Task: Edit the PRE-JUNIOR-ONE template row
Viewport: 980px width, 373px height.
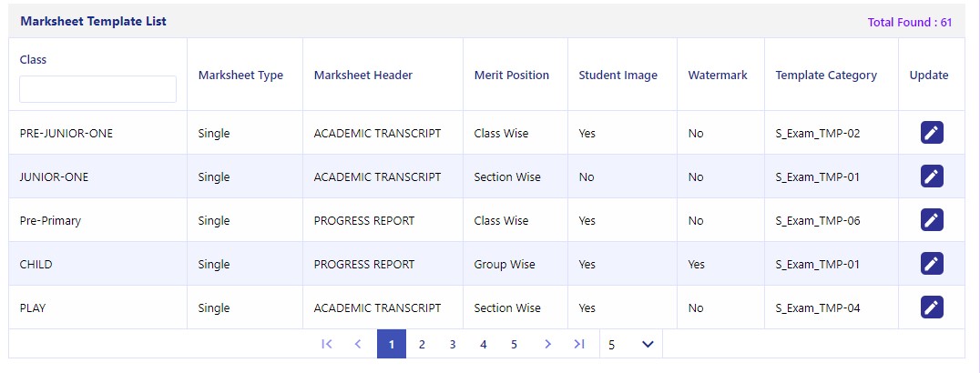Action: coord(931,133)
